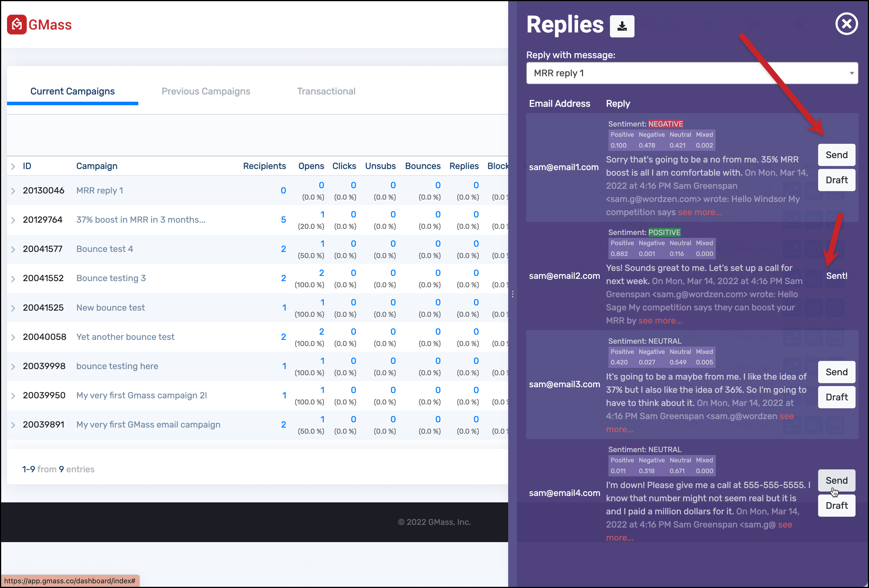Expand campaign row 20041525
Image resolution: width=869 pixels, height=588 pixels.
(13, 308)
